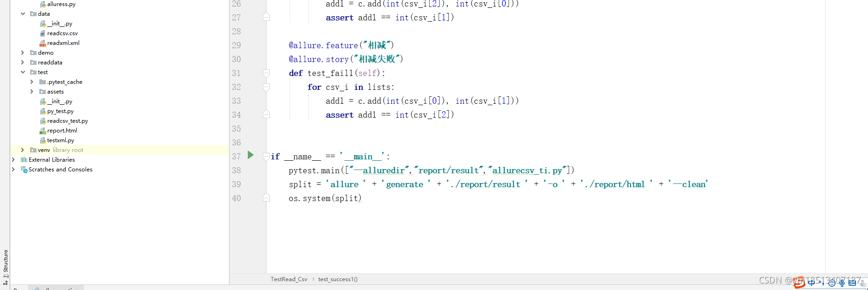Toggle Chinese/English input mode icon
Image resolution: width=868 pixels, height=290 pixels.
tap(812, 283)
